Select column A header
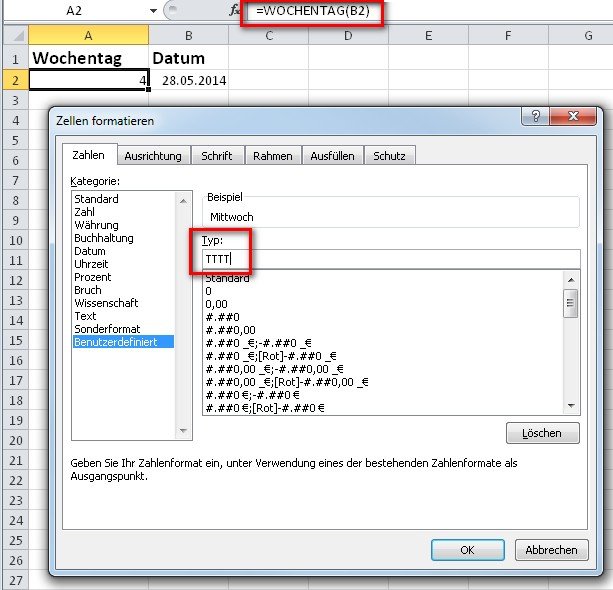Viewport: 613px width, 590px height. pos(88,36)
